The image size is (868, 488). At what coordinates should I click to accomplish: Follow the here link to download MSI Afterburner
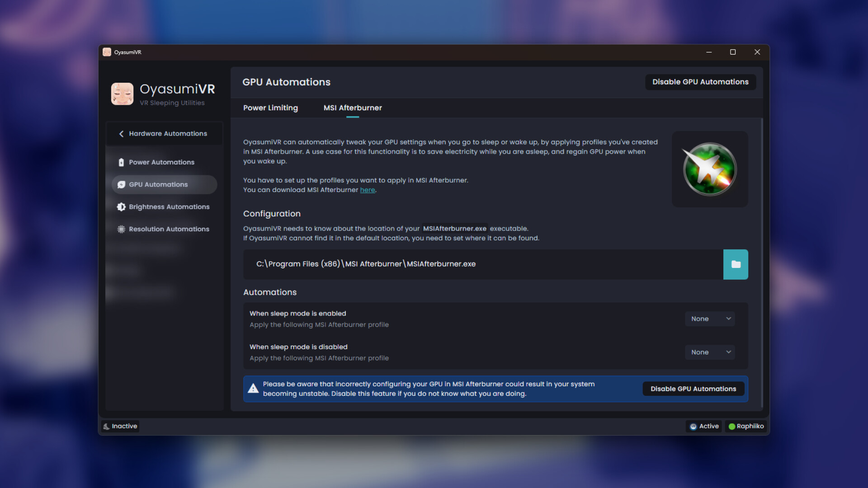point(368,190)
